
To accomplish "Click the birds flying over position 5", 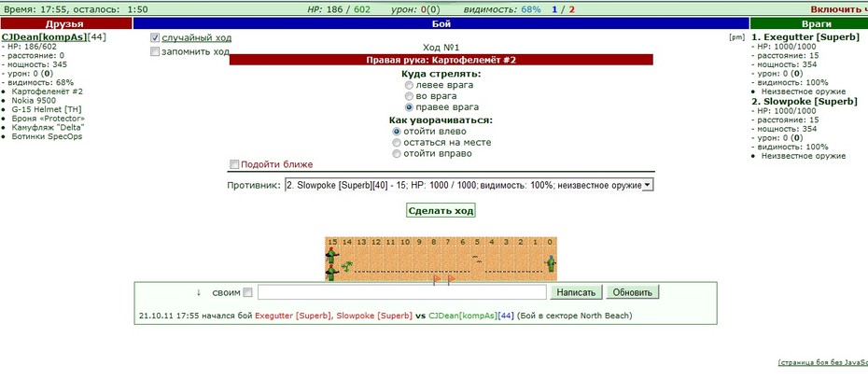I will click(475, 259).
